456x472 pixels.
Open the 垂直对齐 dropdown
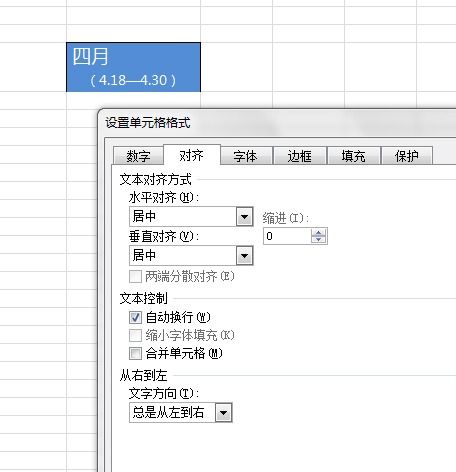(x=244, y=256)
